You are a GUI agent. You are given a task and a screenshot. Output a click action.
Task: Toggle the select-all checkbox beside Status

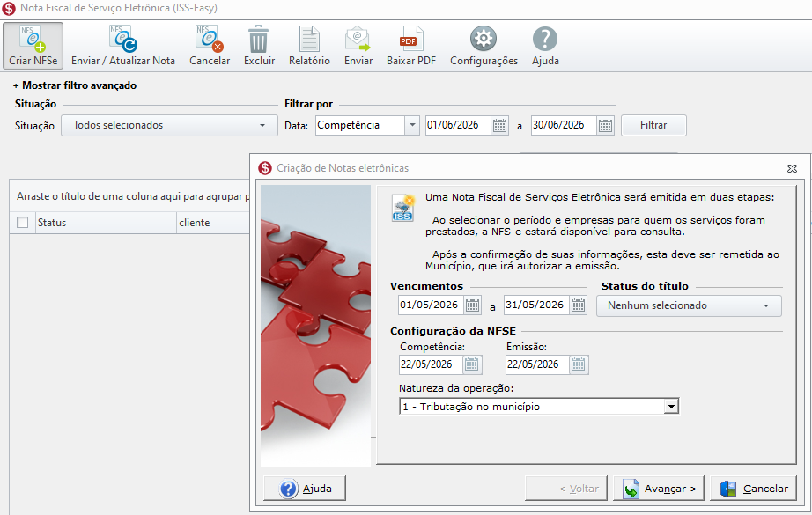click(x=22, y=223)
